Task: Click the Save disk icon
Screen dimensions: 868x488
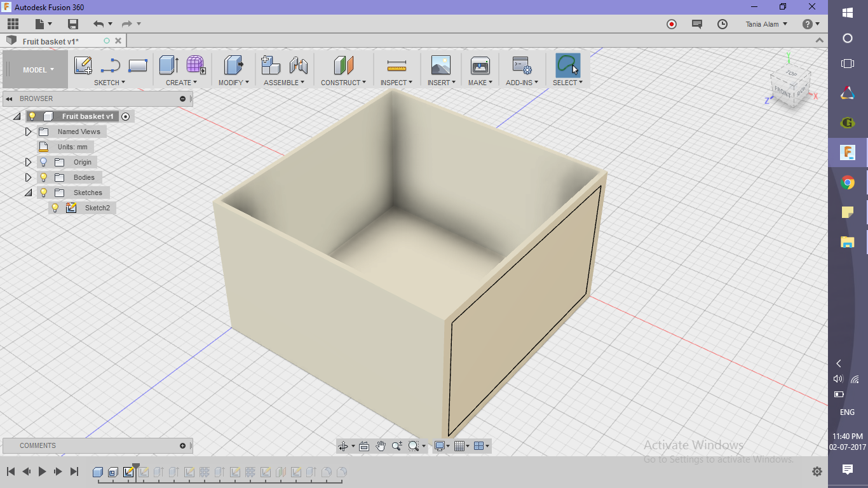Action: pyautogui.click(x=73, y=24)
